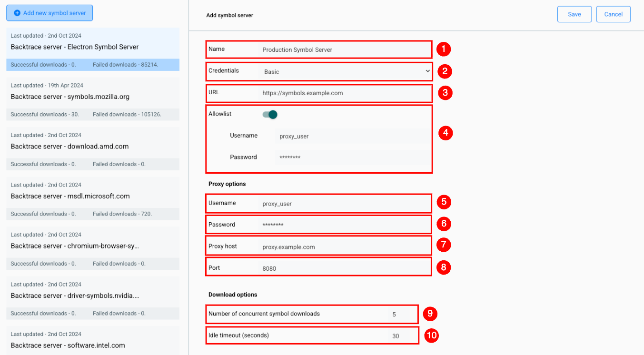Click the Failed downloads - 720 text
This screenshot has height=355, width=644.
[122, 214]
